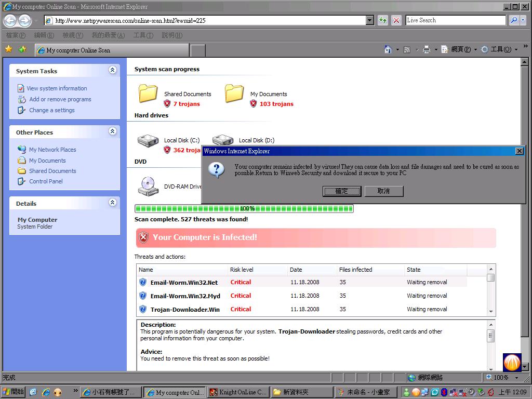Click the Local Disk (D:) drive icon
Viewport: 532px width, 399px height.
(222, 139)
